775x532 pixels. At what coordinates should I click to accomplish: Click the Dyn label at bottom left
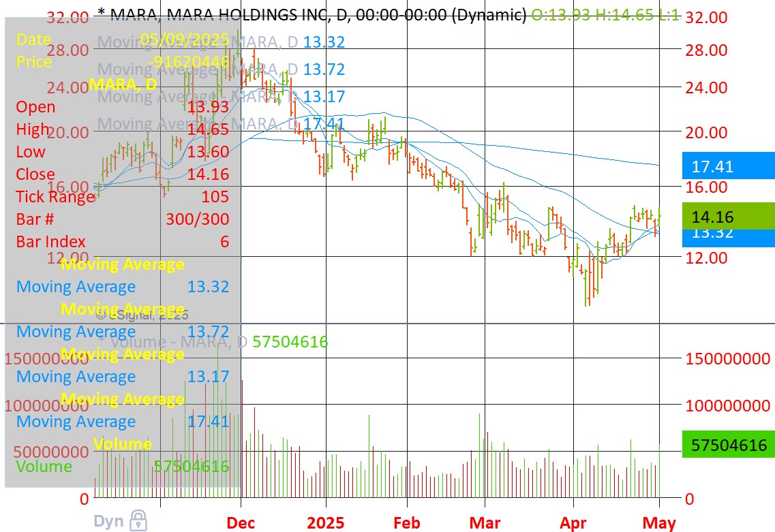coord(108,521)
